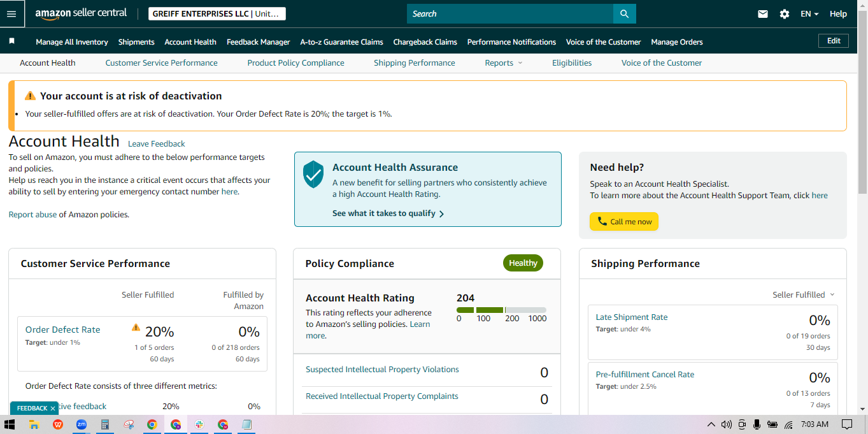Click the Amazon Seller Central logo
The width and height of the screenshot is (868, 434).
(81, 13)
